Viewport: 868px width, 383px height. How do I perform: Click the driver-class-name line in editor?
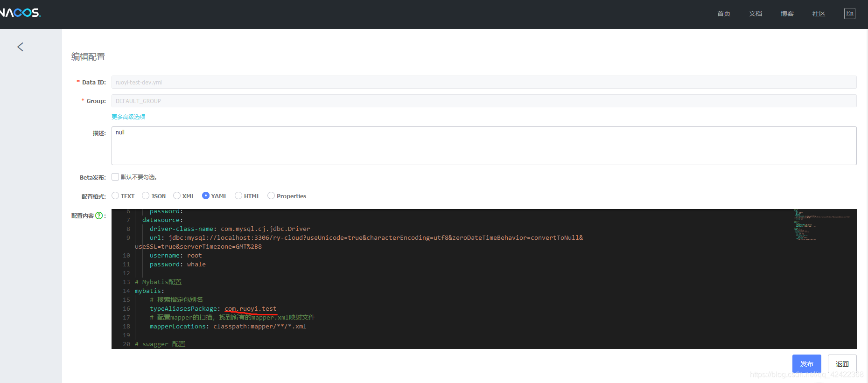coord(230,229)
